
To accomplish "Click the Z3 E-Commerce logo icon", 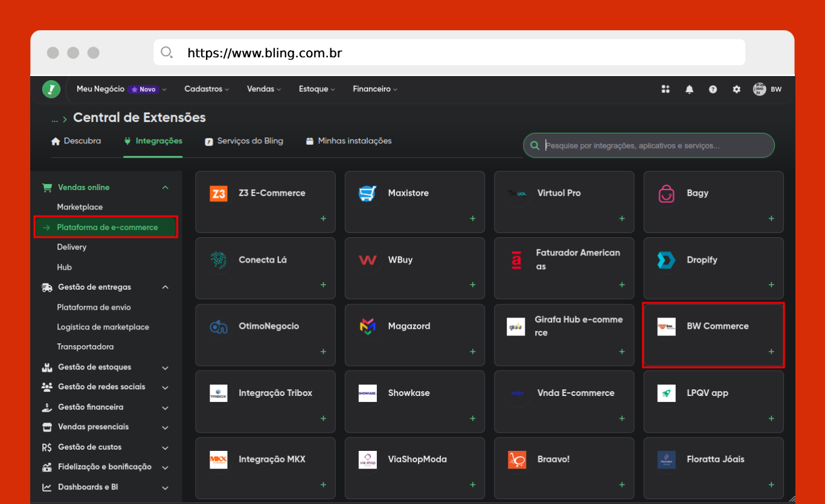I will 219,193.
